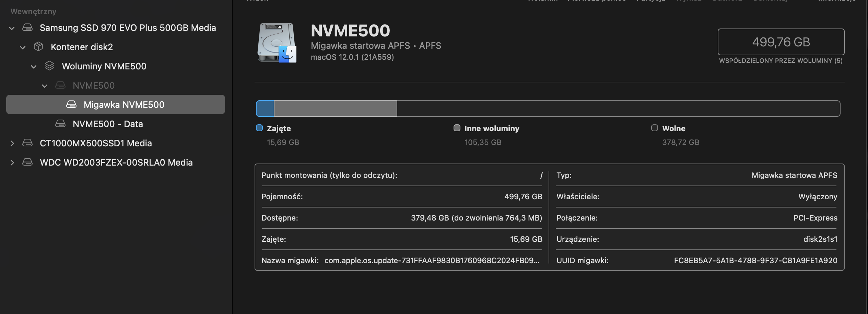Click the Kontener disk2 cube icon
The image size is (868, 314).
38,47
